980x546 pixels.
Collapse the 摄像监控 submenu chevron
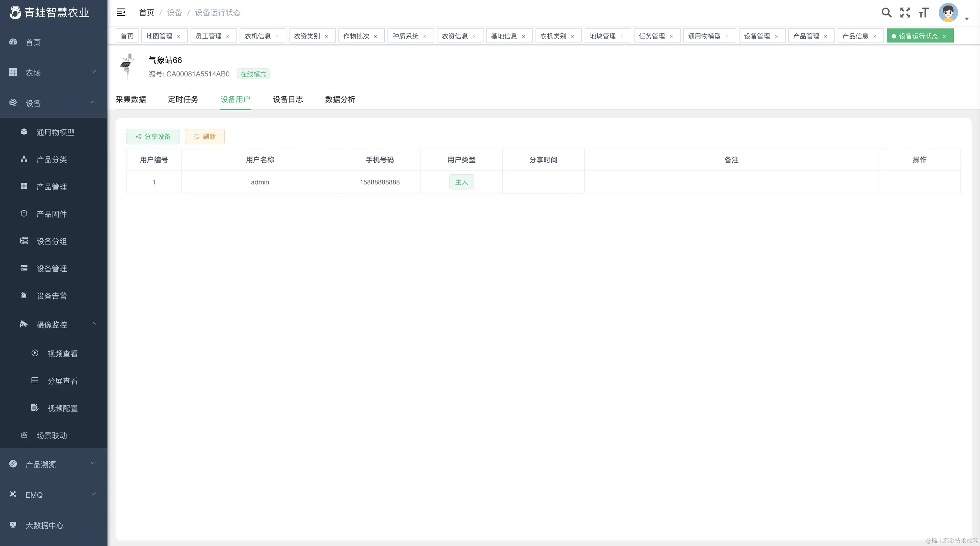tap(93, 324)
